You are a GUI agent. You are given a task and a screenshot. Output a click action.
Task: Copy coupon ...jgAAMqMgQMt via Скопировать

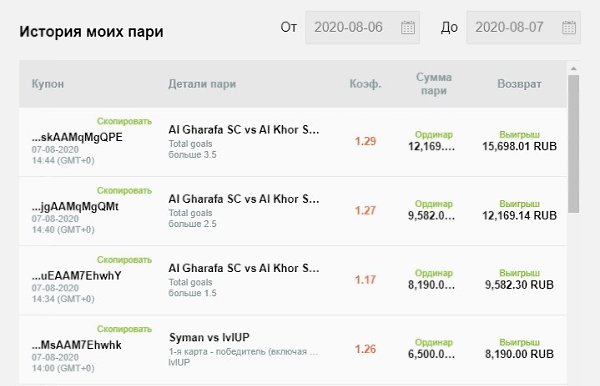pos(124,191)
